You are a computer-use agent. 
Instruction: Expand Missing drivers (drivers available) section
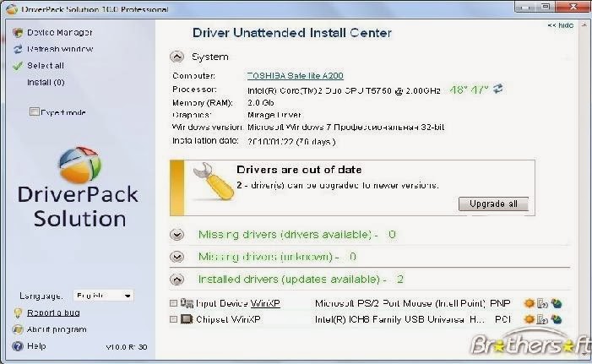pyautogui.click(x=177, y=235)
